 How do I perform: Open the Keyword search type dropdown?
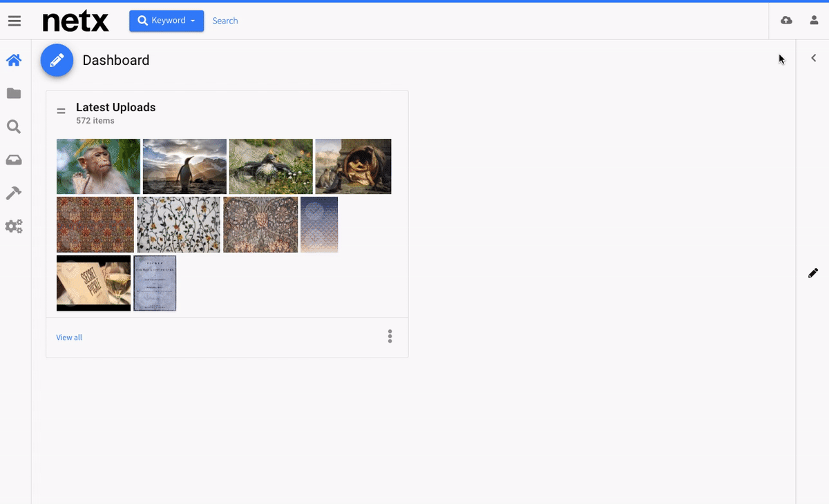click(x=166, y=21)
